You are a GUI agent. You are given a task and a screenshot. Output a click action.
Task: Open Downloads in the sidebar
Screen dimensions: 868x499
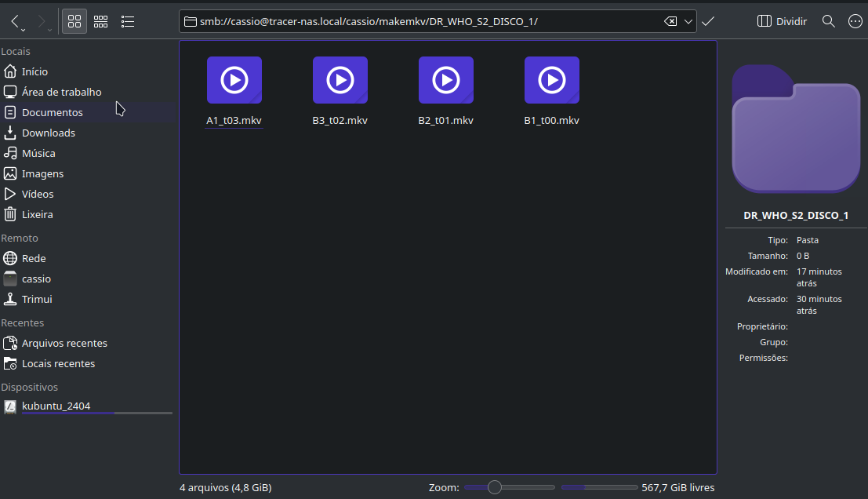click(x=49, y=133)
